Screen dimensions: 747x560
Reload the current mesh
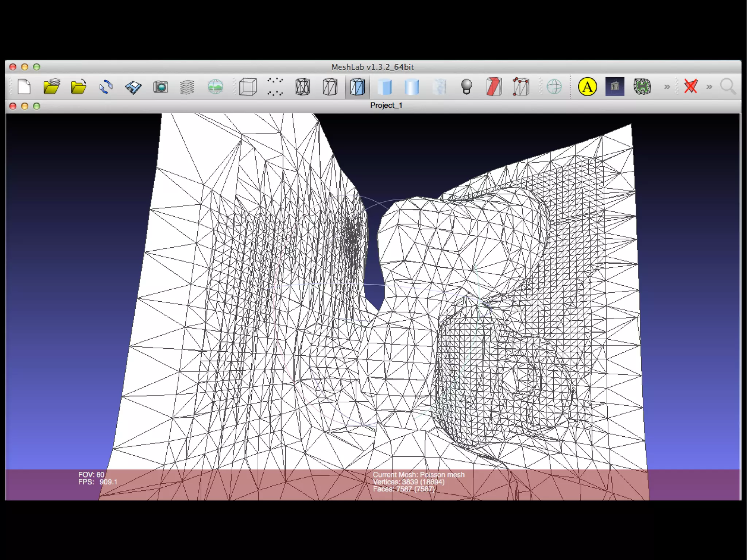coord(106,87)
